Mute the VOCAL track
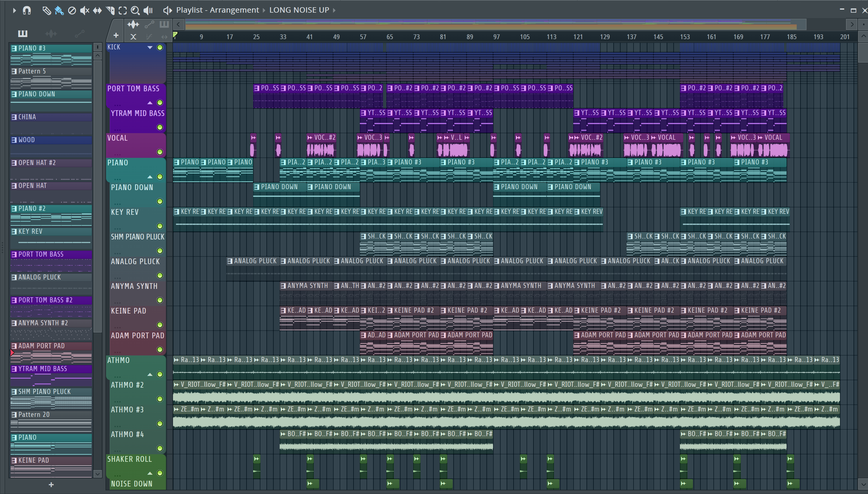 pyautogui.click(x=159, y=152)
